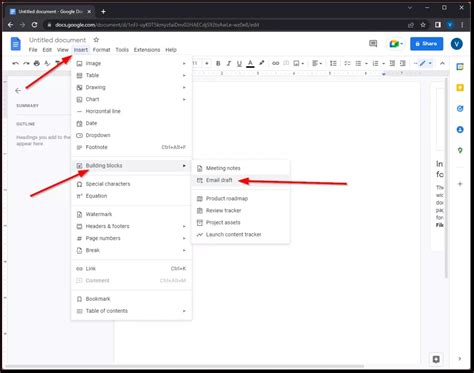Image resolution: width=474 pixels, height=373 pixels.
Task: Open the Extensions menu
Action: pyautogui.click(x=147, y=50)
